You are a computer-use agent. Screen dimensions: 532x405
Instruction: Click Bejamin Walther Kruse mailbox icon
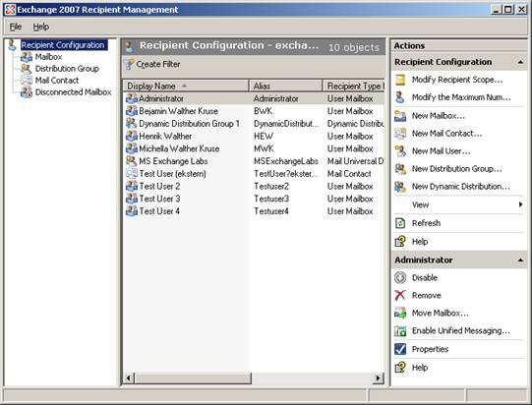(132, 111)
